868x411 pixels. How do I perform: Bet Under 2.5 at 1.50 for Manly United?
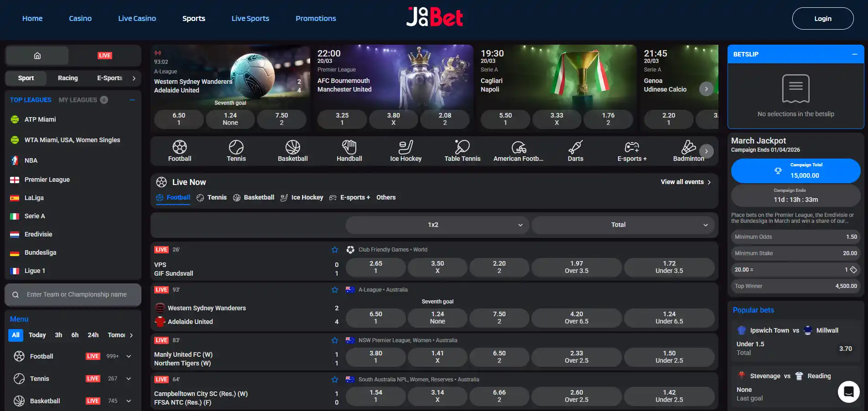point(669,357)
